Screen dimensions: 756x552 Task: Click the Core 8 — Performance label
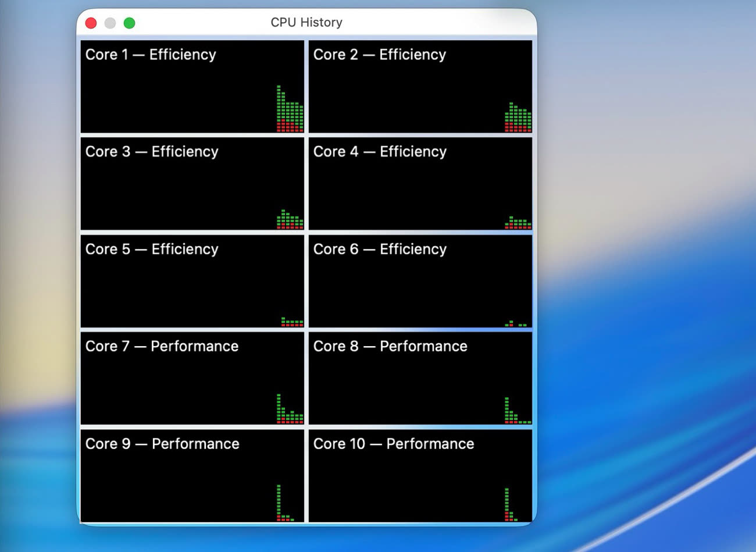(x=390, y=347)
